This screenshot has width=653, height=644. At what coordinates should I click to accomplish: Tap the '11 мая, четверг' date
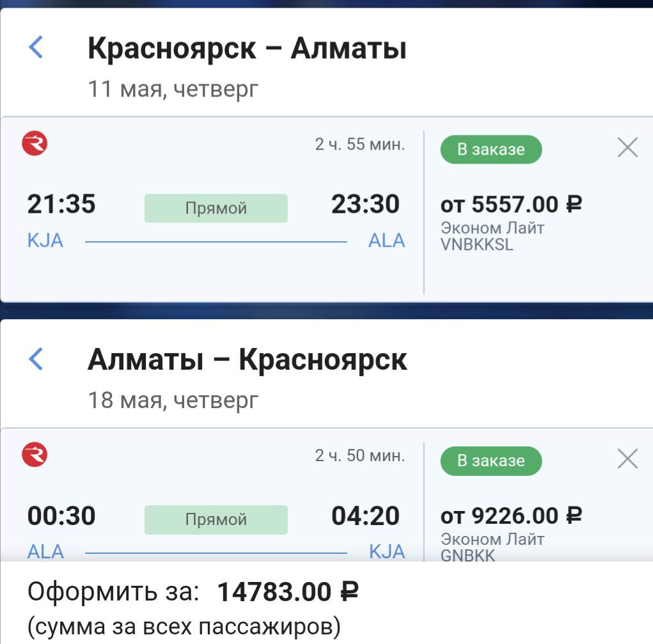coord(173,89)
